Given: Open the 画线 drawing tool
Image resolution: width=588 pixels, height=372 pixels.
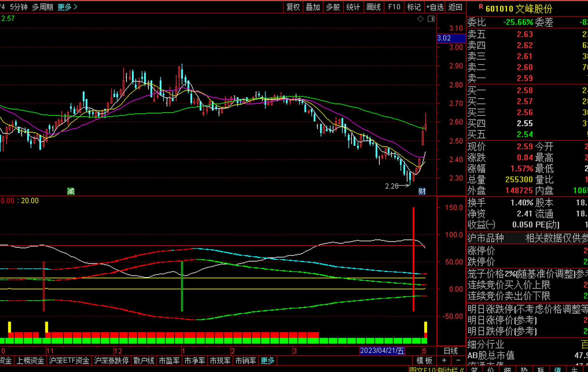Looking at the screenshot, I should tap(373, 7).
